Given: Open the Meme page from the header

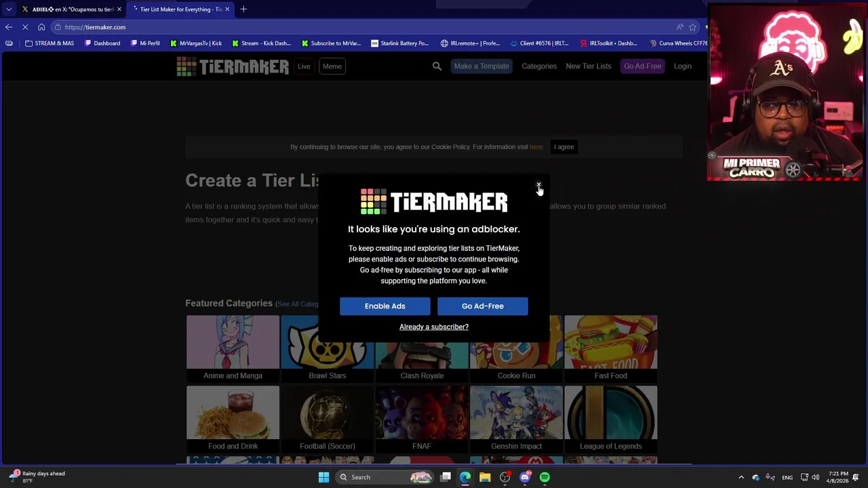Looking at the screenshot, I should click(x=332, y=66).
